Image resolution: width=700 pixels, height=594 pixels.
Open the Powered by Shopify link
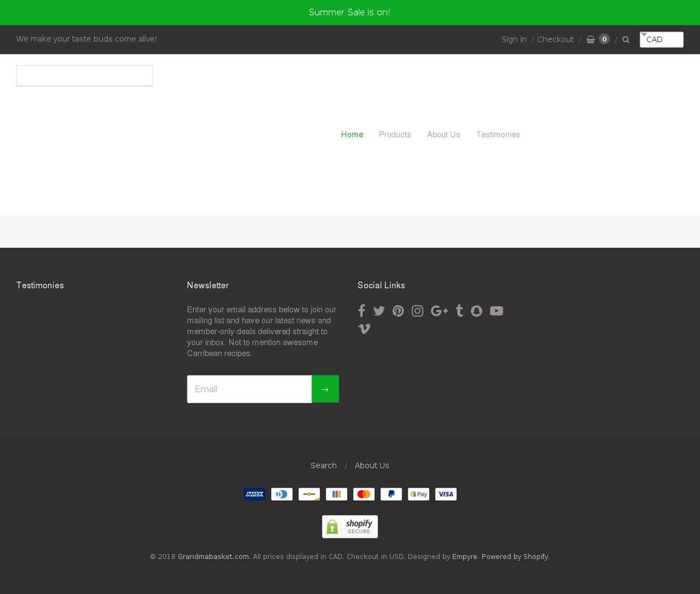tap(515, 557)
